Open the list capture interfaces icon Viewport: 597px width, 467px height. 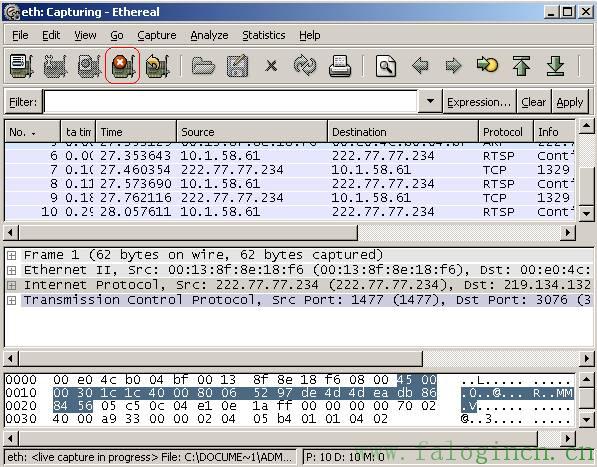[x=21, y=65]
